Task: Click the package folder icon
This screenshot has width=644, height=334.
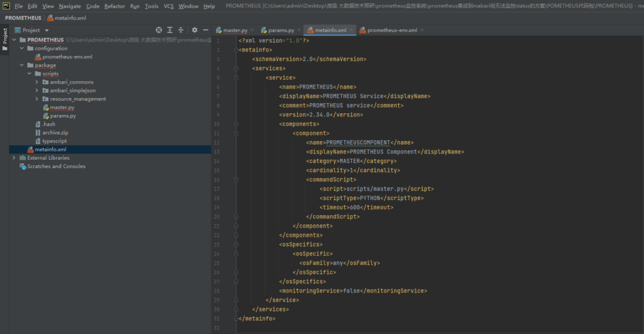Action: (x=30, y=65)
